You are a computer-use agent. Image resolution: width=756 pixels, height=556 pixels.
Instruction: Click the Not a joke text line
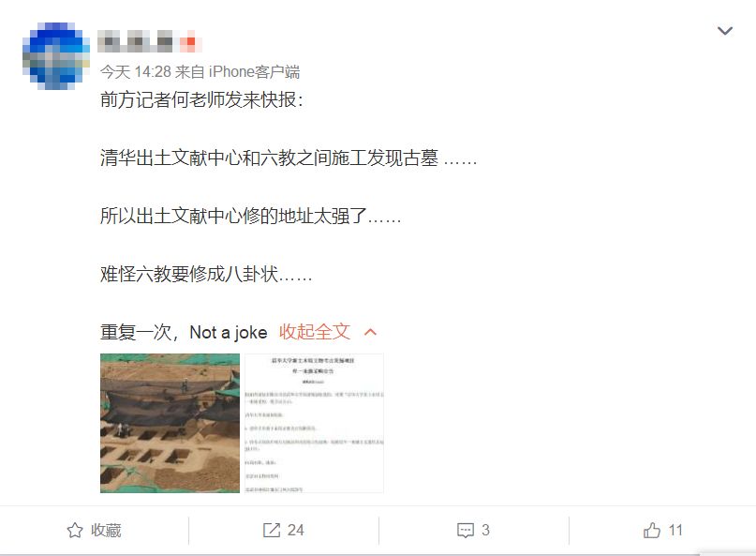pyautogui.click(x=184, y=332)
